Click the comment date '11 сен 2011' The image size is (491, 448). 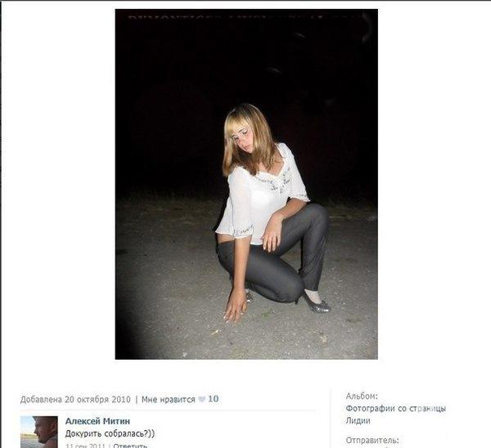(85, 446)
